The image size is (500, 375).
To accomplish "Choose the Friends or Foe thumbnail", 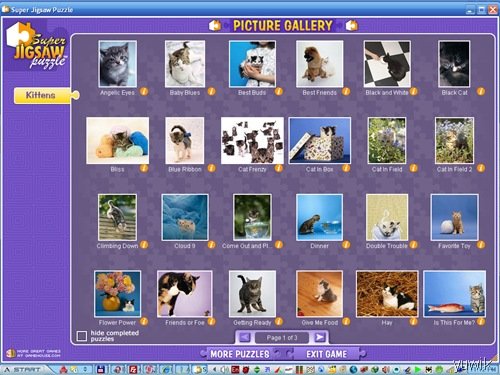I will tap(185, 294).
